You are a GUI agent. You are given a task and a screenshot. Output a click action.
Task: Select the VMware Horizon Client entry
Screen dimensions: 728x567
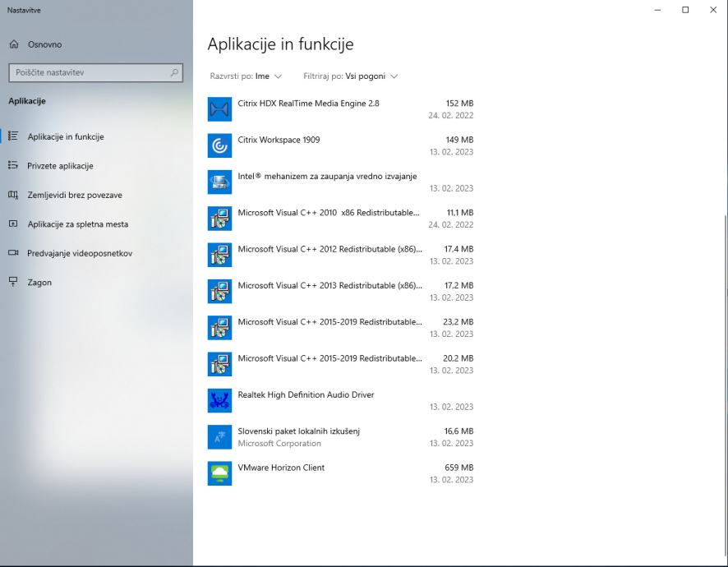[x=341, y=473]
